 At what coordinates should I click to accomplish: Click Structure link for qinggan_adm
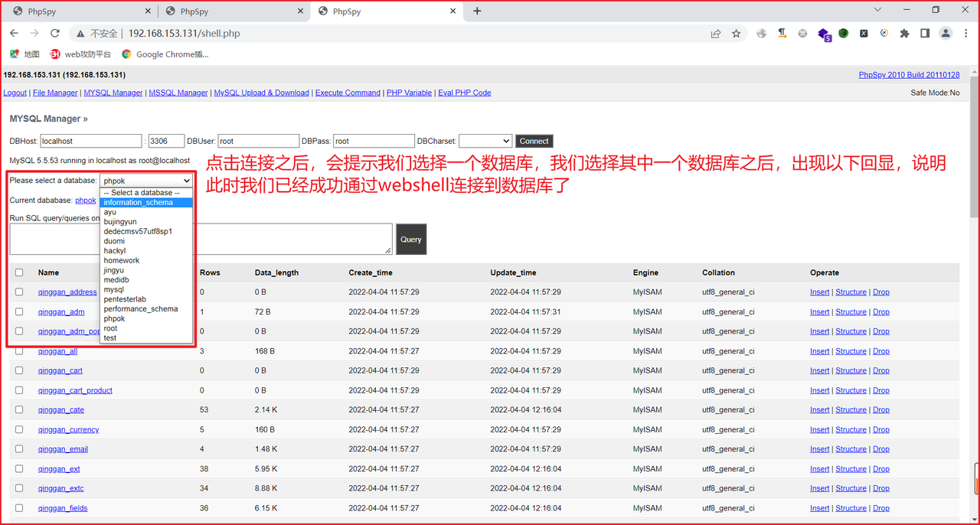(x=851, y=311)
